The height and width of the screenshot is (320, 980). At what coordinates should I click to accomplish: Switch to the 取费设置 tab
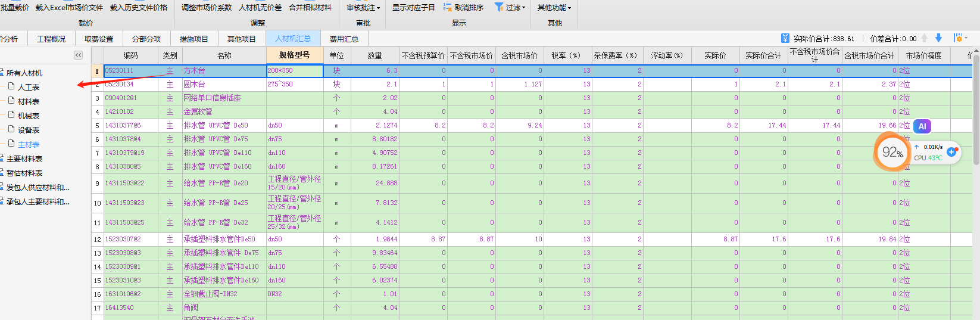point(99,39)
